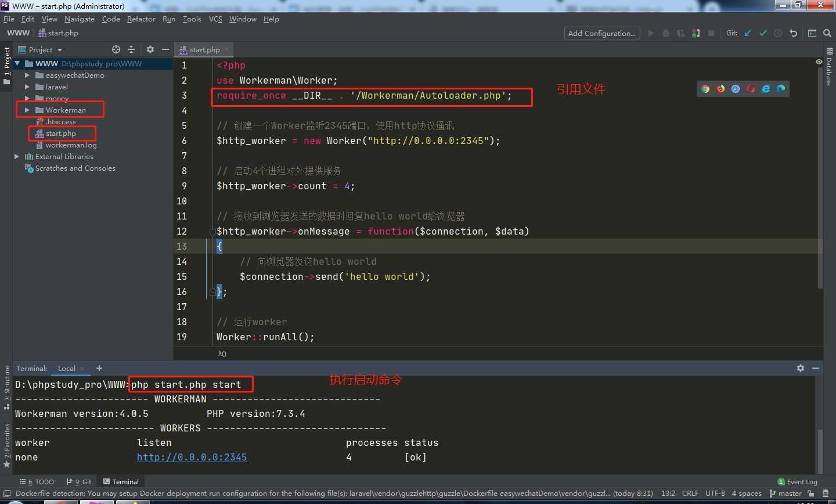Locate opened file in Project tree icon
This screenshot has width=836, height=504.
116,49
